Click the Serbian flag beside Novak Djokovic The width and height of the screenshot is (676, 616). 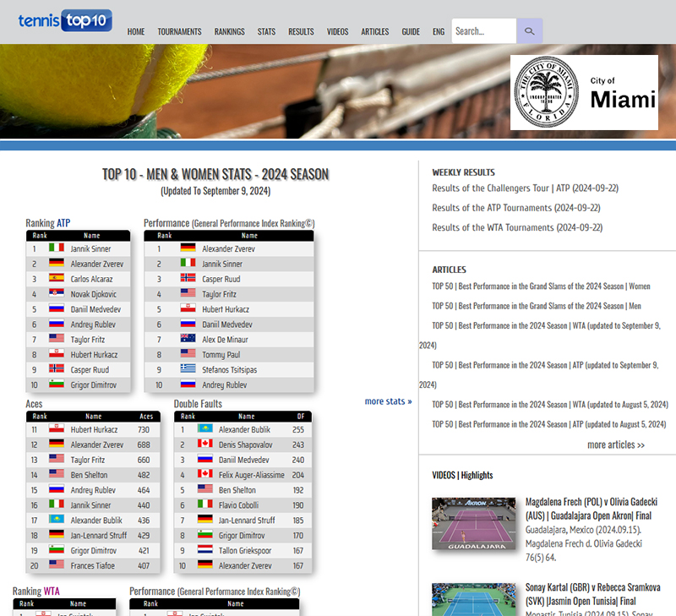(x=57, y=293)
